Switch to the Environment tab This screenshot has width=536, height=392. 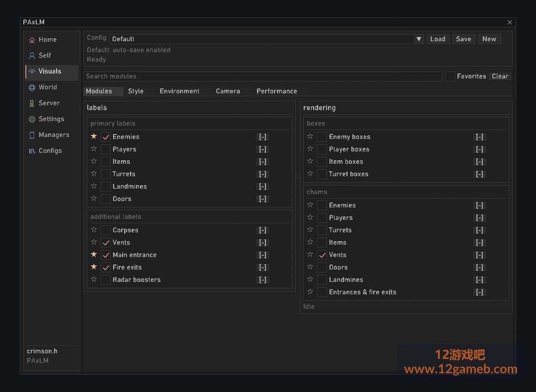tap(180, 91)
